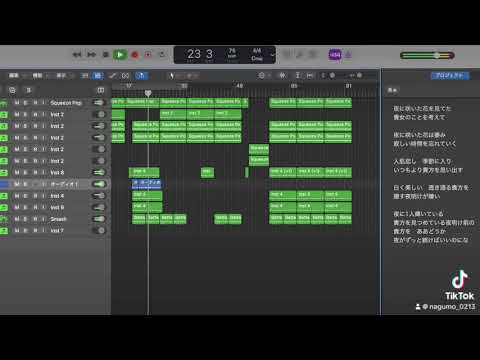
Task: Toggle the metronome click button
Action: [x=348, y=55]
